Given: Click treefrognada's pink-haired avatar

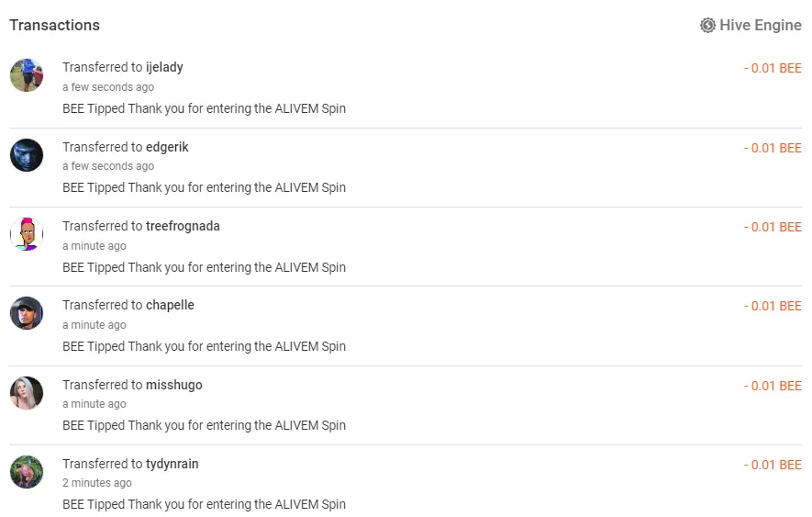Looking at the screenshot, I should click(x=27, y=234).
